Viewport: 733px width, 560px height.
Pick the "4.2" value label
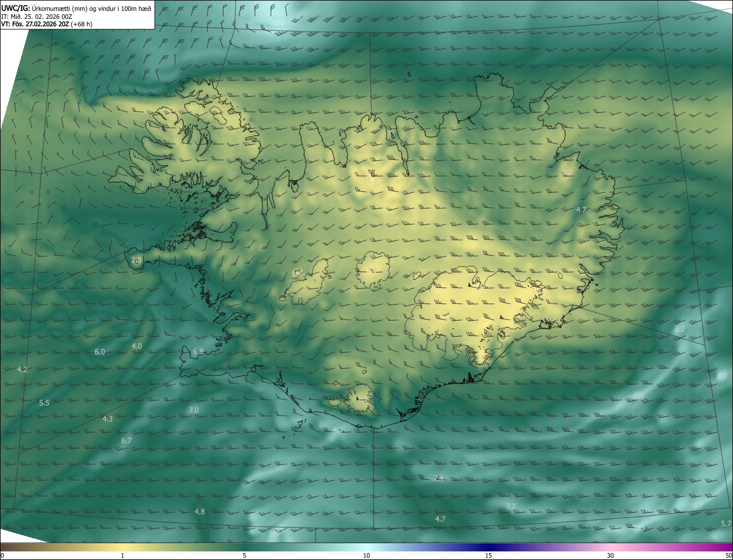(22, 369)
